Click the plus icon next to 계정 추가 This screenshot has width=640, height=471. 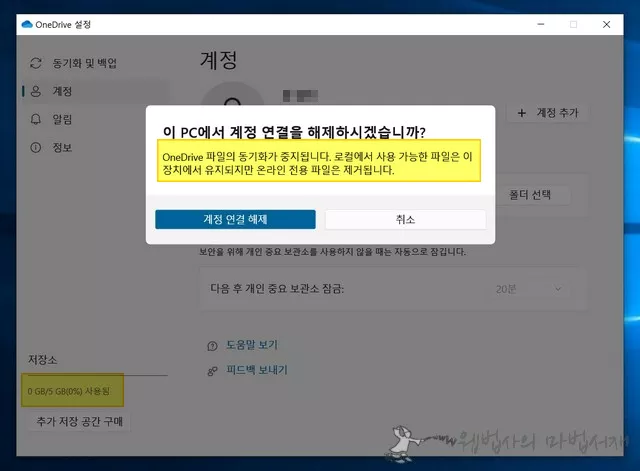(522, 113)
